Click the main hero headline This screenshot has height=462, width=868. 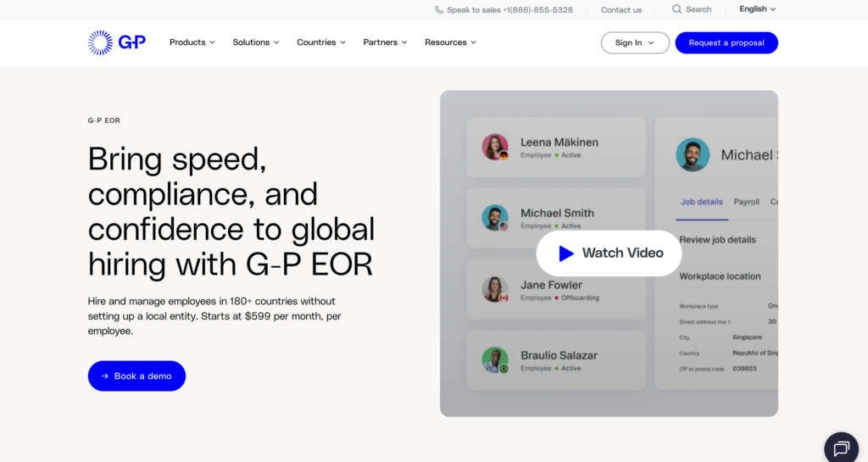231,211
